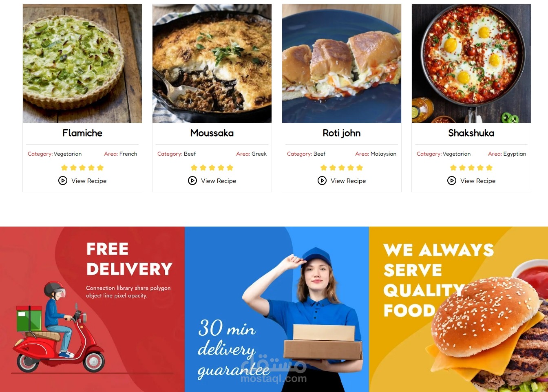Open View Recipe link for Moussaka
Viewport: 548px width, 392px height.
219,181
